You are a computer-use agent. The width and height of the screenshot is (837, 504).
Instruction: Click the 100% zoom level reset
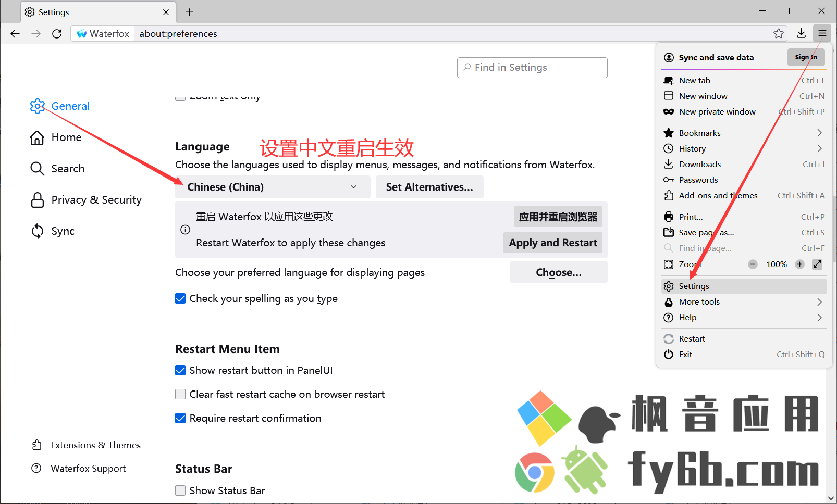(x=777, y=264)
